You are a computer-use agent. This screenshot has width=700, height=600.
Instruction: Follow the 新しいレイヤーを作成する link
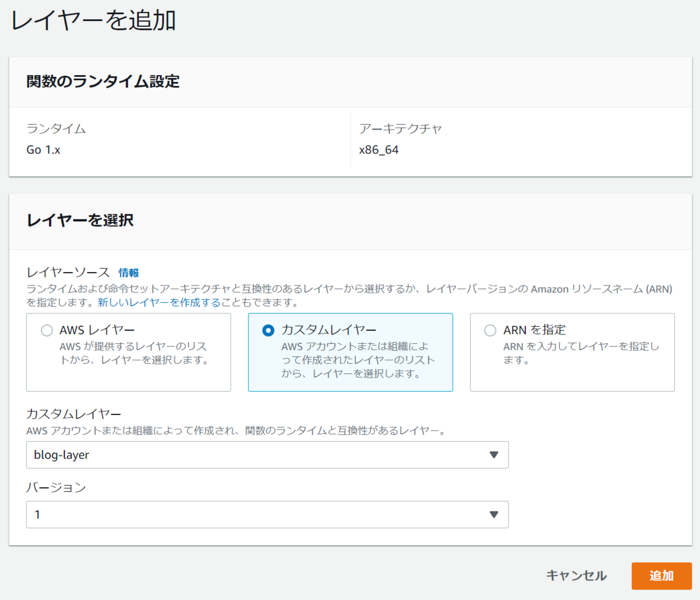(159, 302)
